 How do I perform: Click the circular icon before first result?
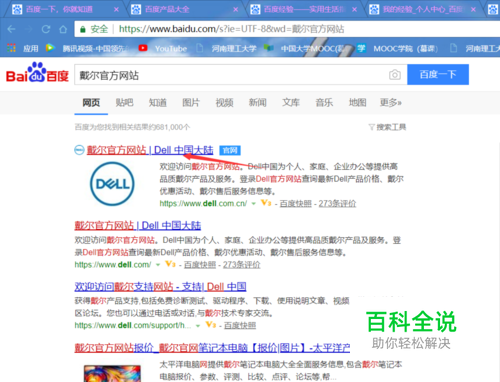click(79, 150)
